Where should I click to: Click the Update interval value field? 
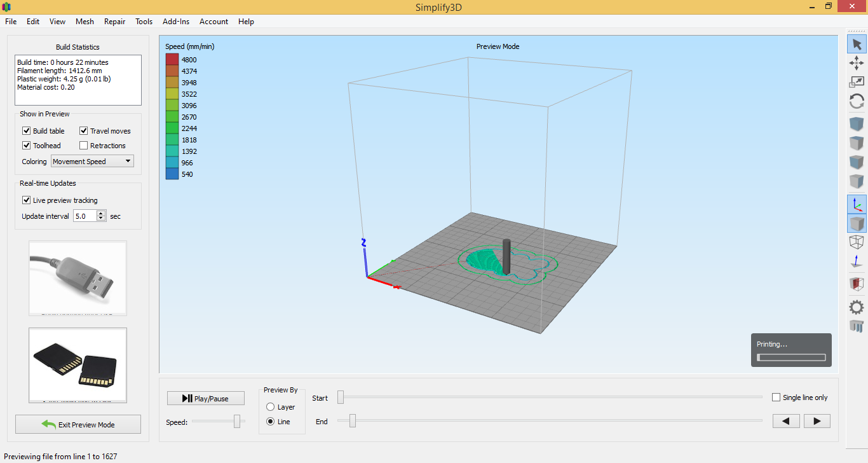(85, 216)
